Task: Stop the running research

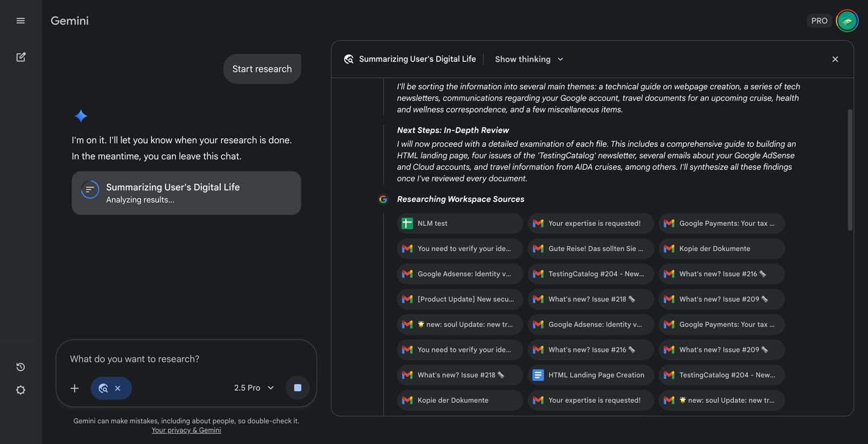Action: (297, 388)
